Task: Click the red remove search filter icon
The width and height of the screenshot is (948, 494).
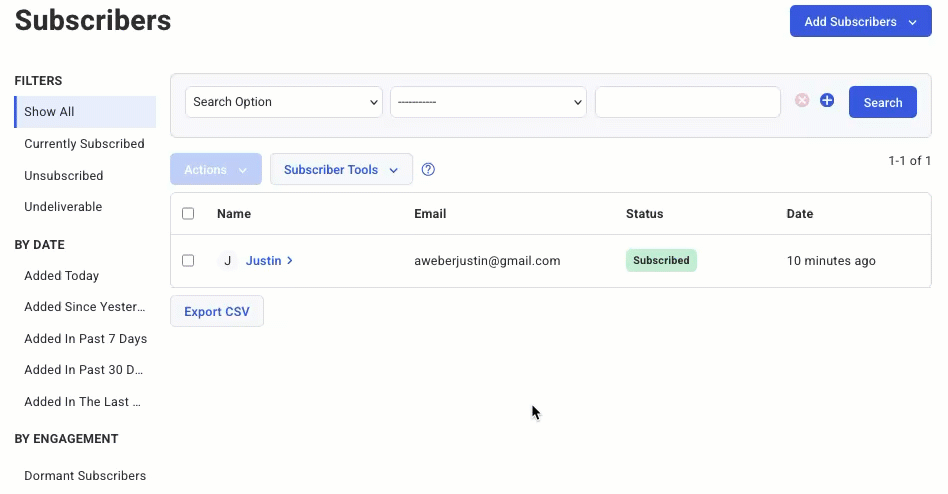Action: pos(802,101)
